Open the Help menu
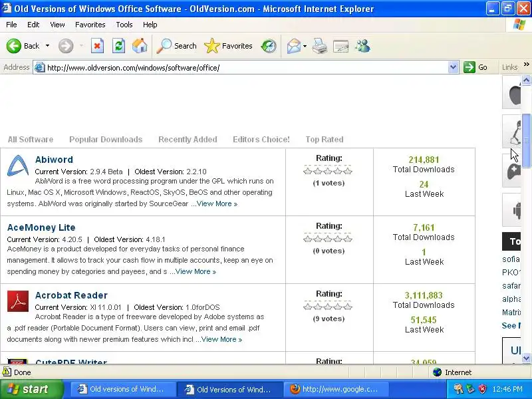532x399 pixels. coord(150,25)
